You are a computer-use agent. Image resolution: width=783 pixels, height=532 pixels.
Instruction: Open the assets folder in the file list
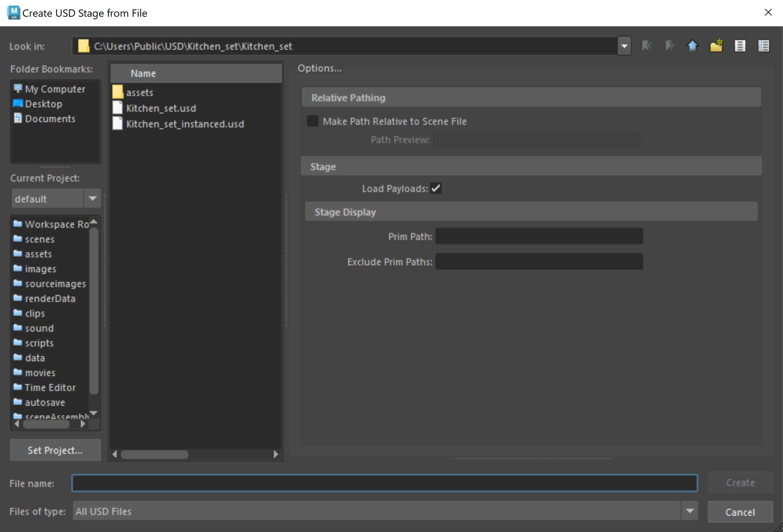(x=140, y=93)
